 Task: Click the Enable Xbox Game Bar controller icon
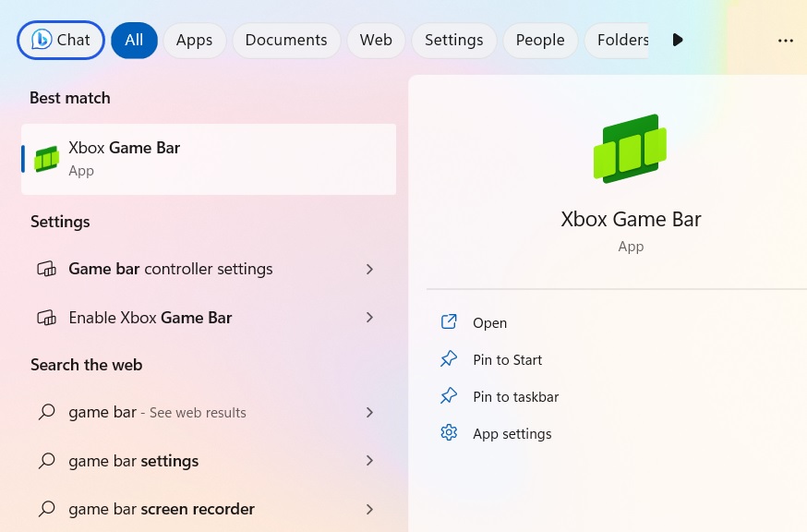46,317
